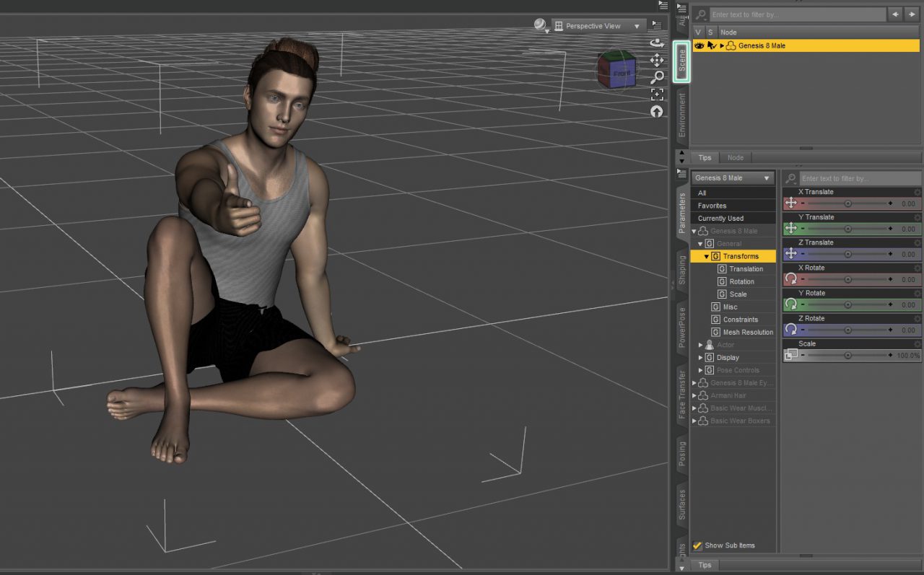Open the Perspective View dropdown
This screenshot has width=924, height=575.
[x=598, y=25]
